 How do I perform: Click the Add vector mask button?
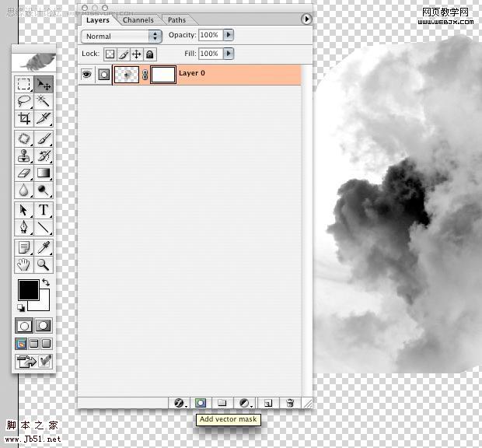[x=201, y=403]
